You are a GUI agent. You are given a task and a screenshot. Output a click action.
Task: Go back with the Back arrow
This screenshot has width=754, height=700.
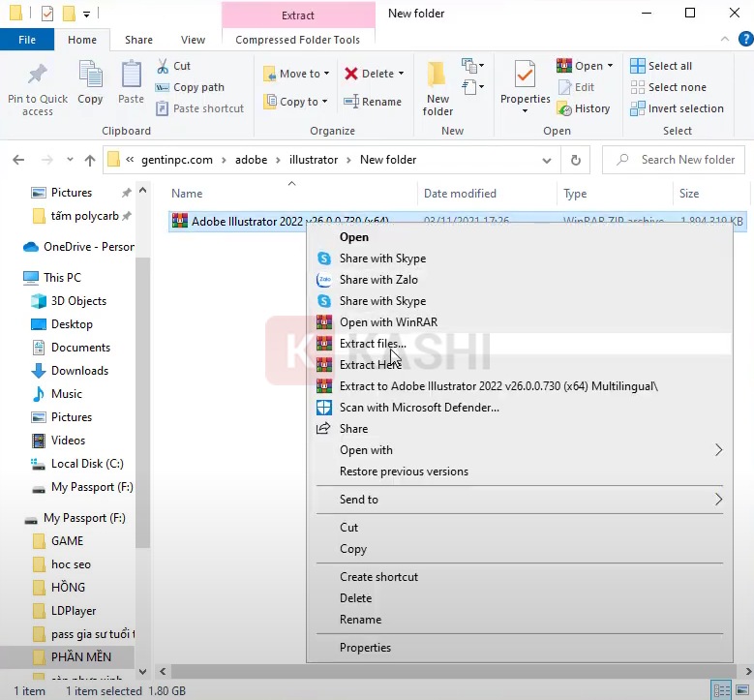pos(18,160)
